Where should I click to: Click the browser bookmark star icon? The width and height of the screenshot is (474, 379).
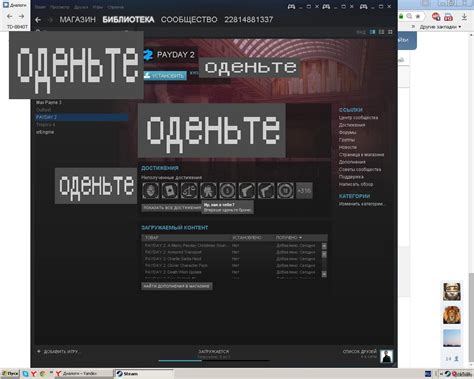pyautogui.click(x=418, y=16)
